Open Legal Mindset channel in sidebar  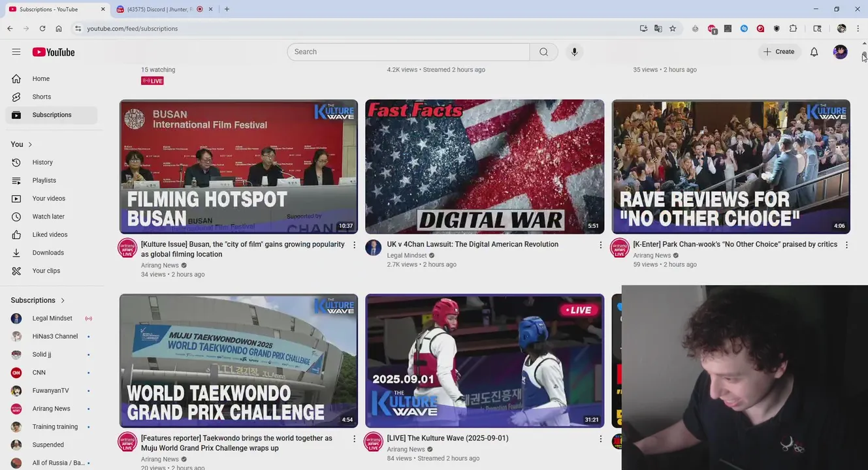click(x=52, y=318)
